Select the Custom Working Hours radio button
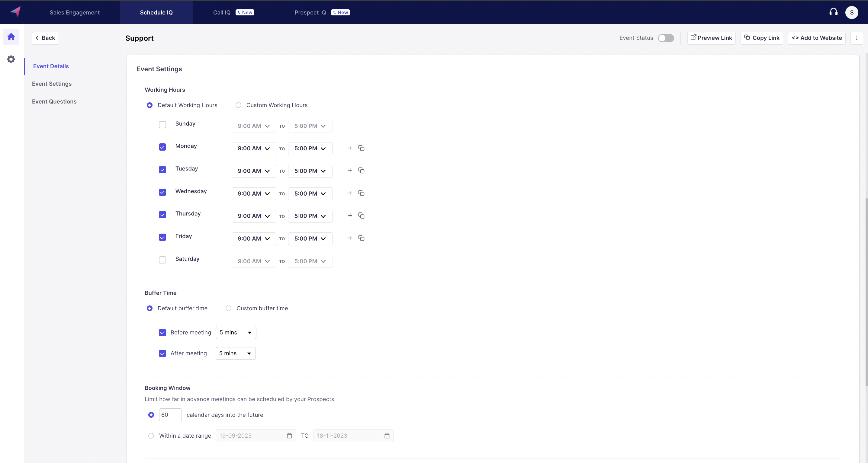The height and width of the screenshot is (463, 868). (239, 105)
